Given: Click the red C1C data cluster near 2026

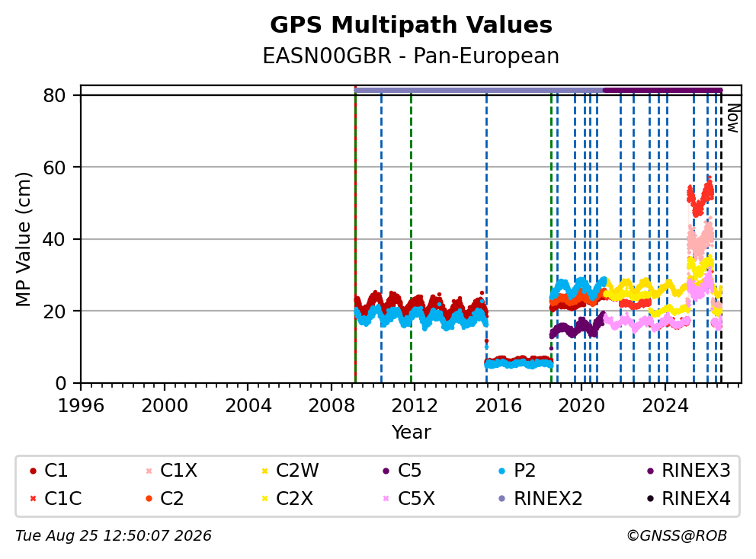Looking at the screenshot, I should pyautogui.click(x=700, y=197).
